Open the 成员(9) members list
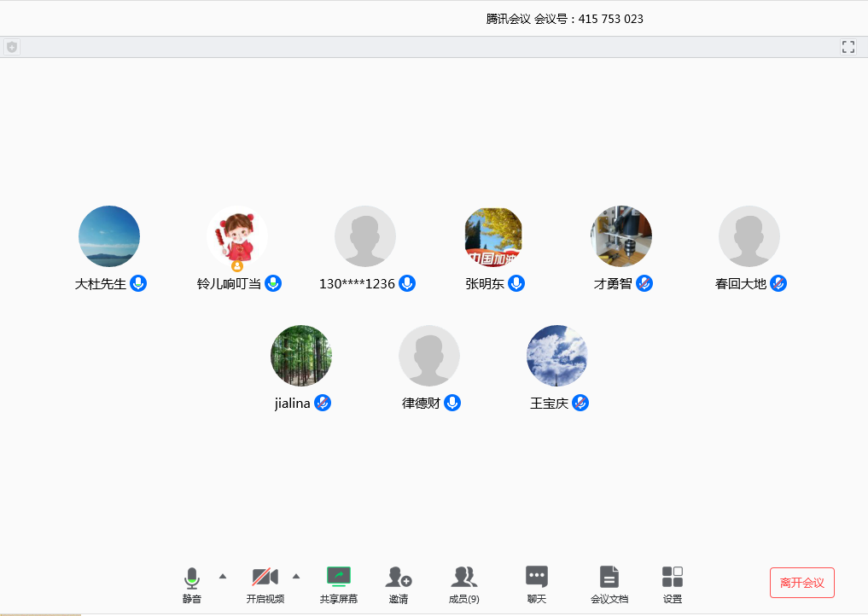868x616 pixels. (x=464, y=584)
